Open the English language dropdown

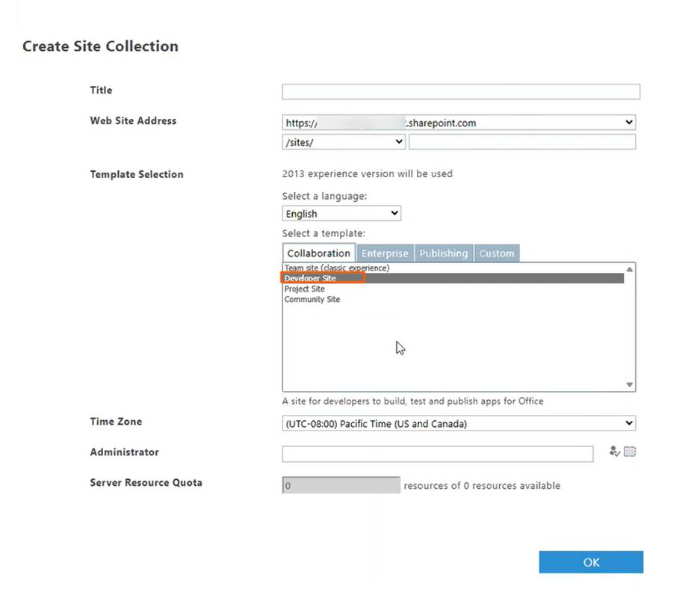(x=341, y=214)
